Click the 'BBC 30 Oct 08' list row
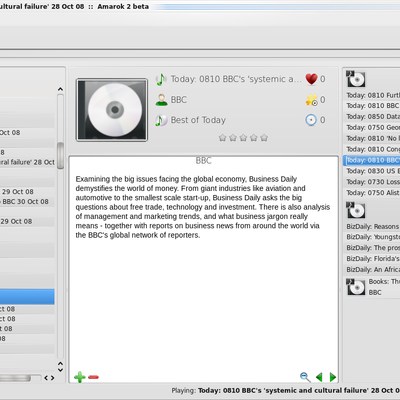This screenshot has height=400, width=400. tap(27, 202)
